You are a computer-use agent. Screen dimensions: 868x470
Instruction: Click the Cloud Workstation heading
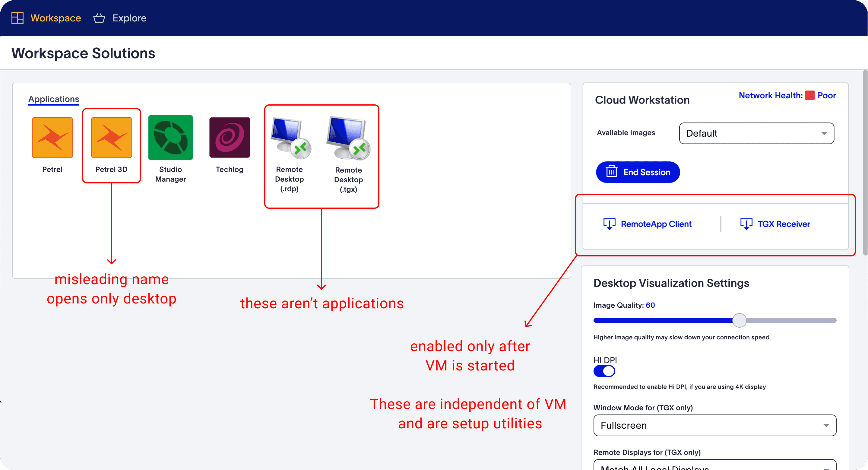642,100
